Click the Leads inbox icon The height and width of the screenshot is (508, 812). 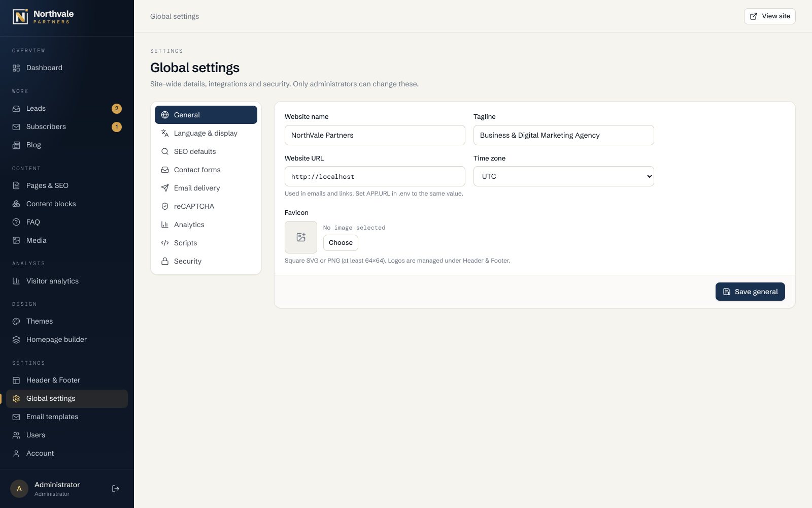click(16, 109)
